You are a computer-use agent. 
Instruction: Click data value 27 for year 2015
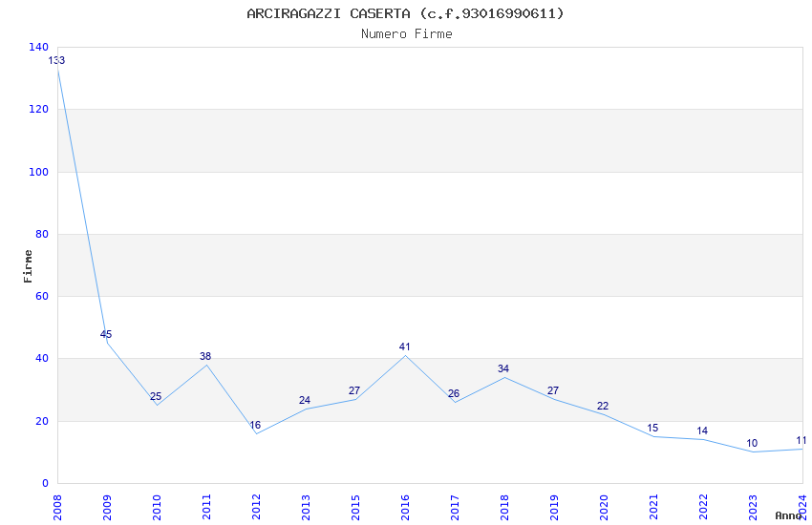[354, 390]
